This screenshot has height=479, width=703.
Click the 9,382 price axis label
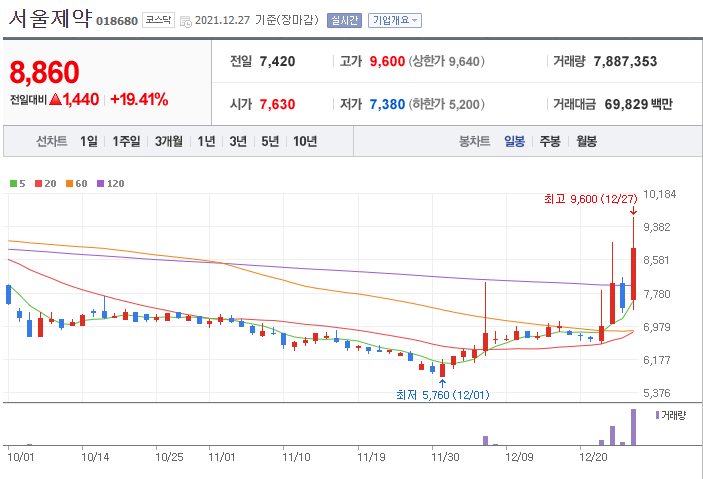click(x=657, y=227)
